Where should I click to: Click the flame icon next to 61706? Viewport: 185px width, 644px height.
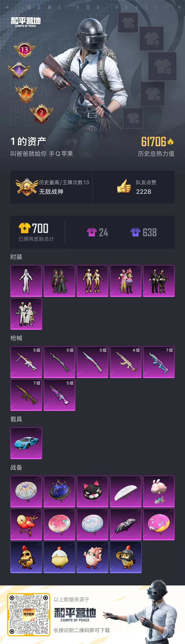pyautogui.click(x=170, y=142)
